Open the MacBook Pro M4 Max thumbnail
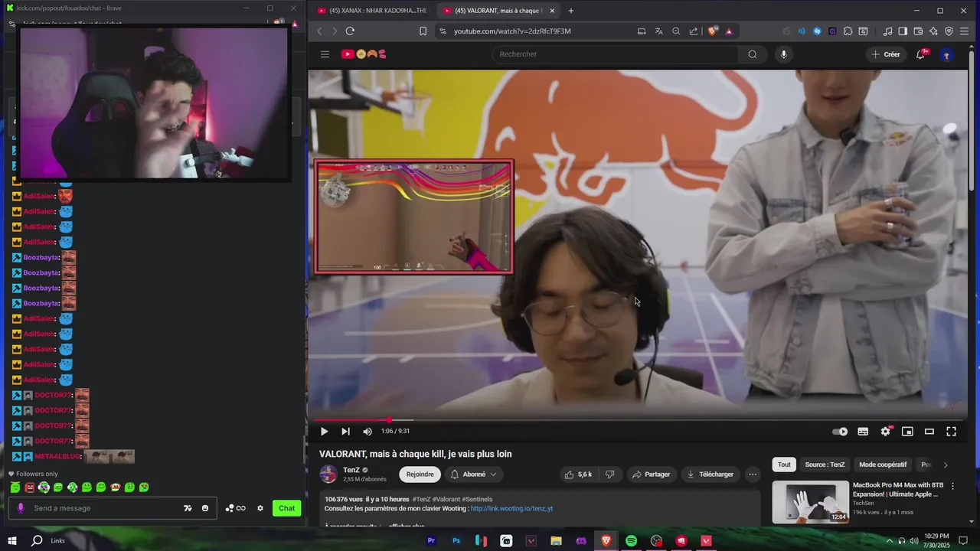This screenshot has height=551, width=980. click(x=810, y=502)
